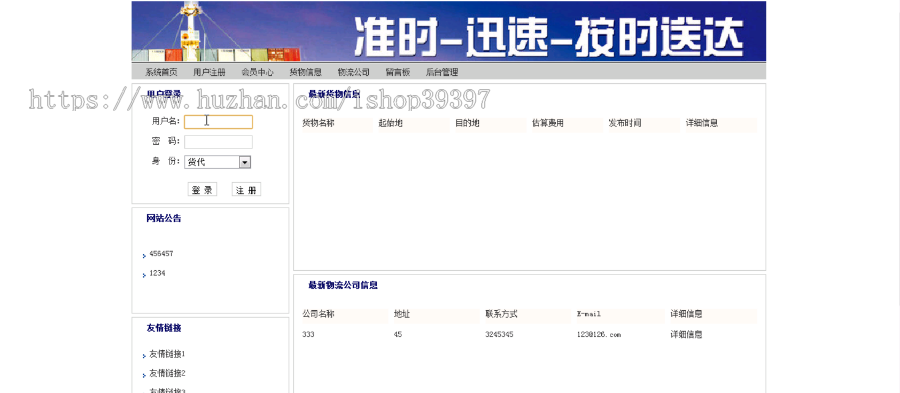This screenshot has width=900, height=393.
Task: Select contact number 3245345
Action: tap(499, 334)
